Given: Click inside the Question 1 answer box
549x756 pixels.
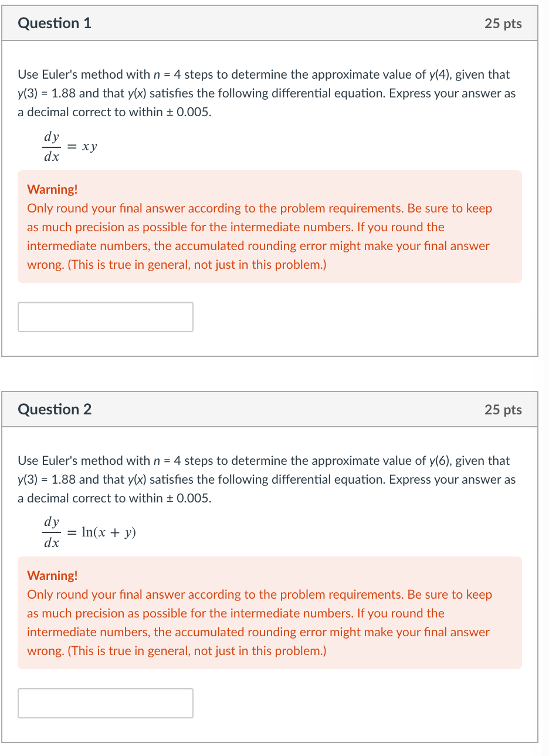Looking at the screenshot, I should (106, 316).
